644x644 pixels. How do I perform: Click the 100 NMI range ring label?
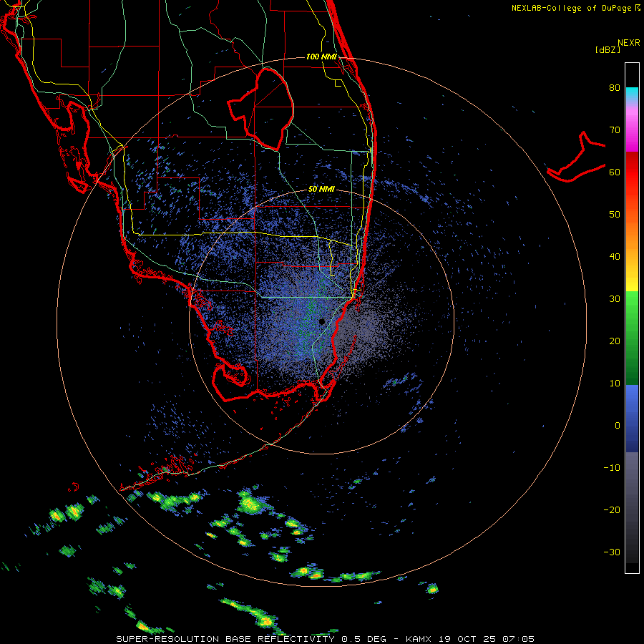click(x=321, y=57)
